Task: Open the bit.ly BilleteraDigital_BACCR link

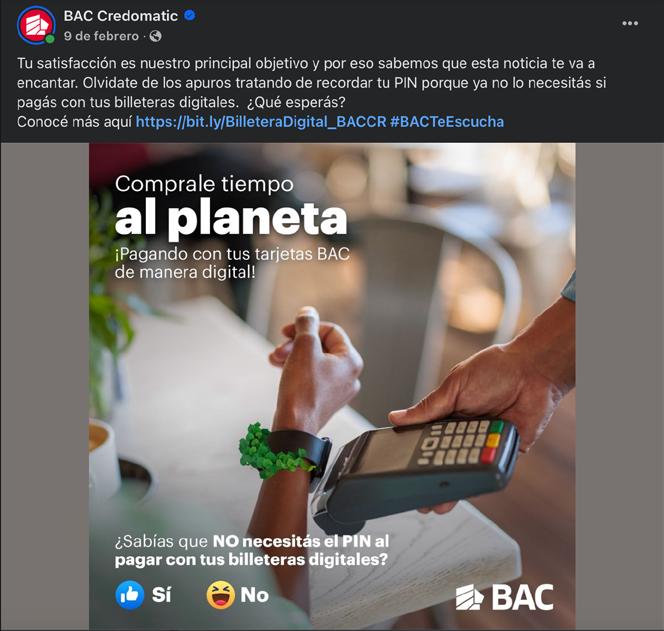Action: coord(261,122)
